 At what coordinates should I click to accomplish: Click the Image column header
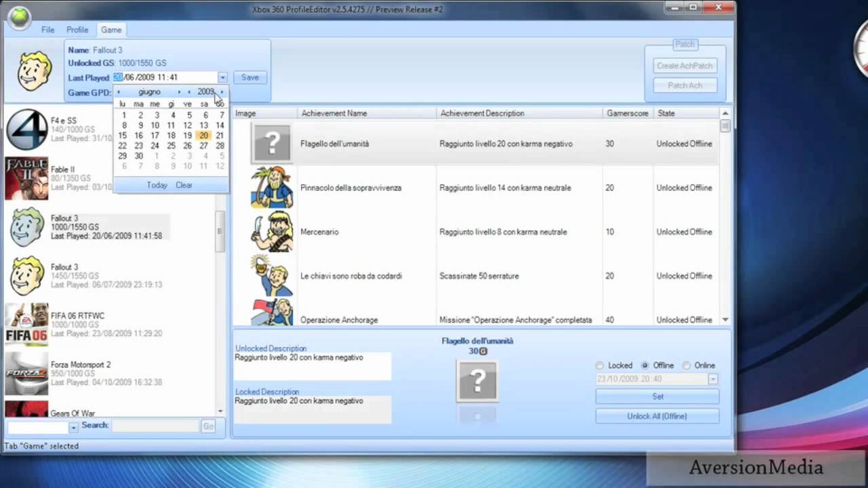tap(264, 113)
